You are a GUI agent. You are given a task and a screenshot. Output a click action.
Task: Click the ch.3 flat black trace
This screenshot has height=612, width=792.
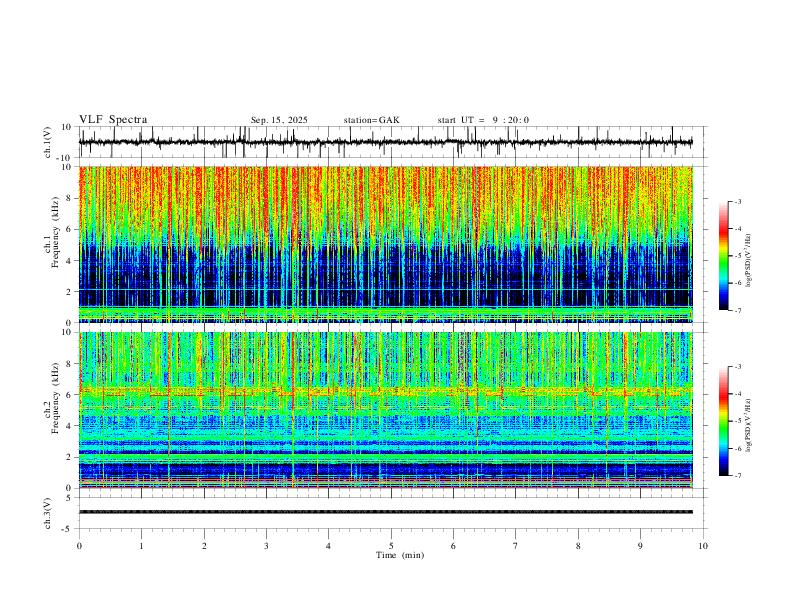coord(385,512)
